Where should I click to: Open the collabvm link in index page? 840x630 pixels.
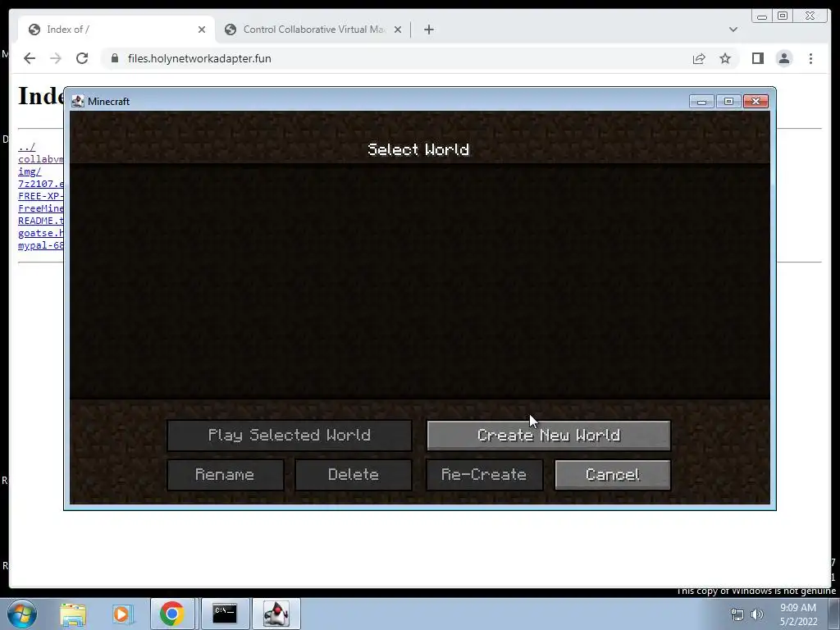pyautogui.click(x=41, y=159)
